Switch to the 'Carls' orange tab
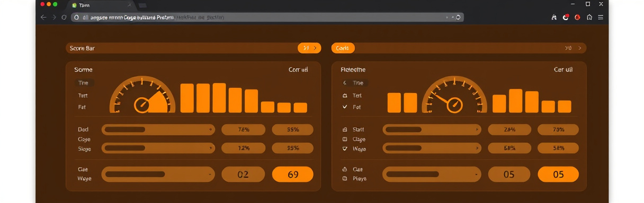This screenshot has width=644, height=203. coord(343,48)
